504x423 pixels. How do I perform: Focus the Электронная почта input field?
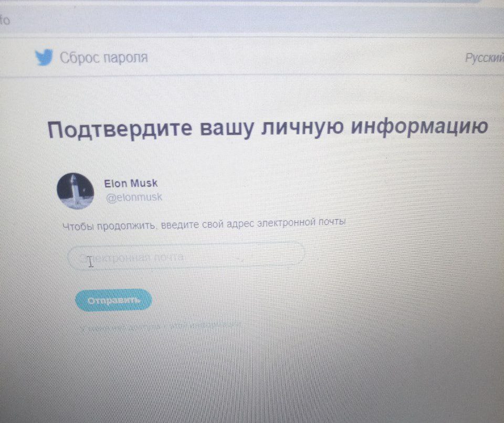[x=186, y=256]
